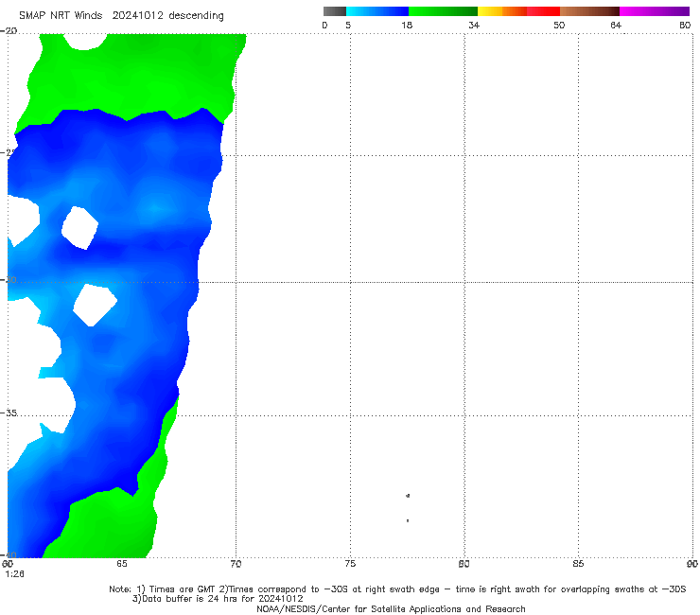Screen dimensions: 700x615
Task: Click the '34' label under the color bar
Action: (474, 26)
